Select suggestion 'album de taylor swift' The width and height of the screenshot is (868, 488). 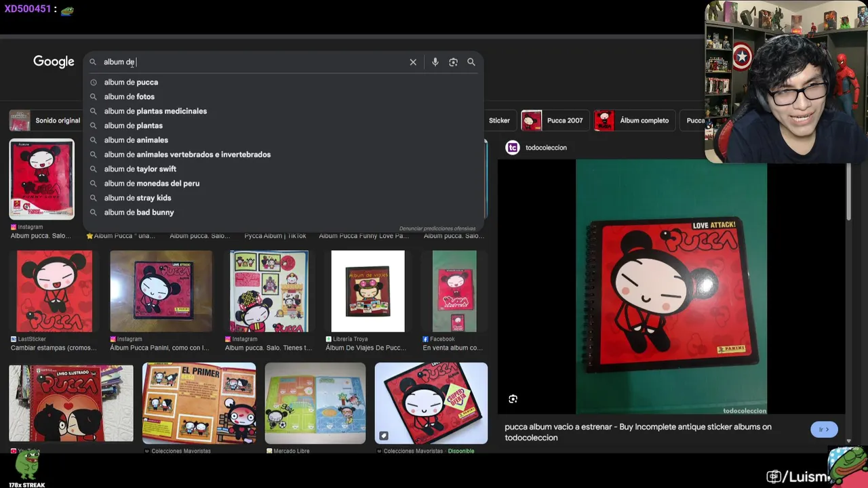pyautogui.click(x=283, y=169)
